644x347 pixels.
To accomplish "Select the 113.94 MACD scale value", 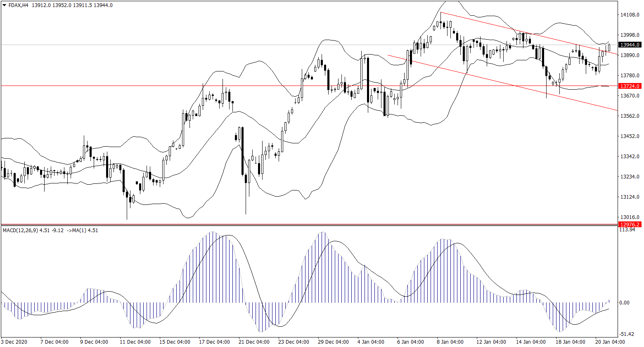I will 628,230.
